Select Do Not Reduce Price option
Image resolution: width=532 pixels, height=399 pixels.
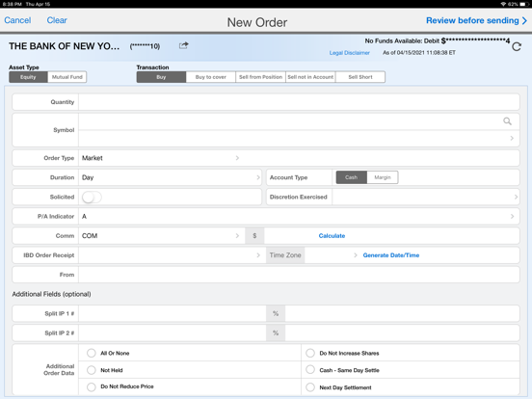92,386
